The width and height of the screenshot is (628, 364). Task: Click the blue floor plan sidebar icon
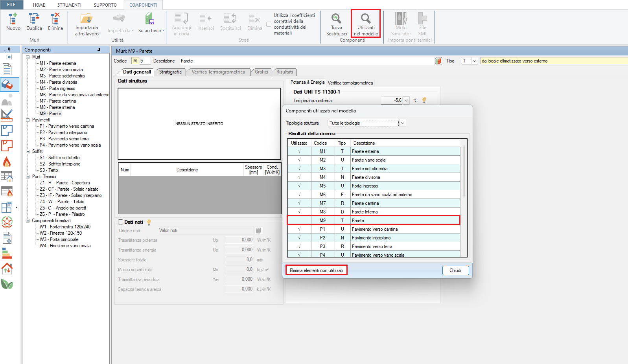pos(7,130)
